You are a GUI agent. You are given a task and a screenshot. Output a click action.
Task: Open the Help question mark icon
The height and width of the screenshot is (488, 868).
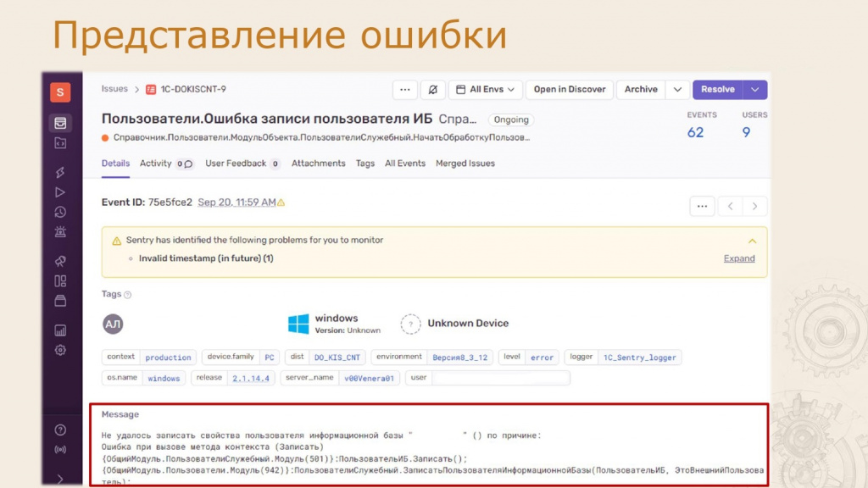[x=60, y=430]
